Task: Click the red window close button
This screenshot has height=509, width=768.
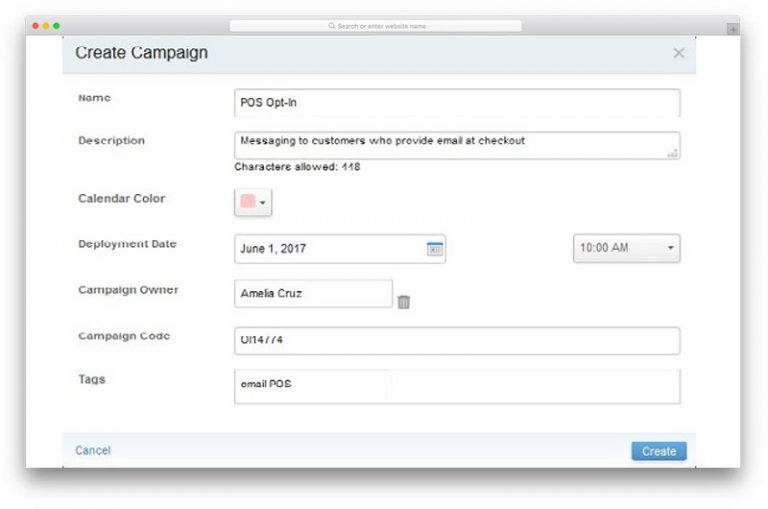Action: coord(36,25)
